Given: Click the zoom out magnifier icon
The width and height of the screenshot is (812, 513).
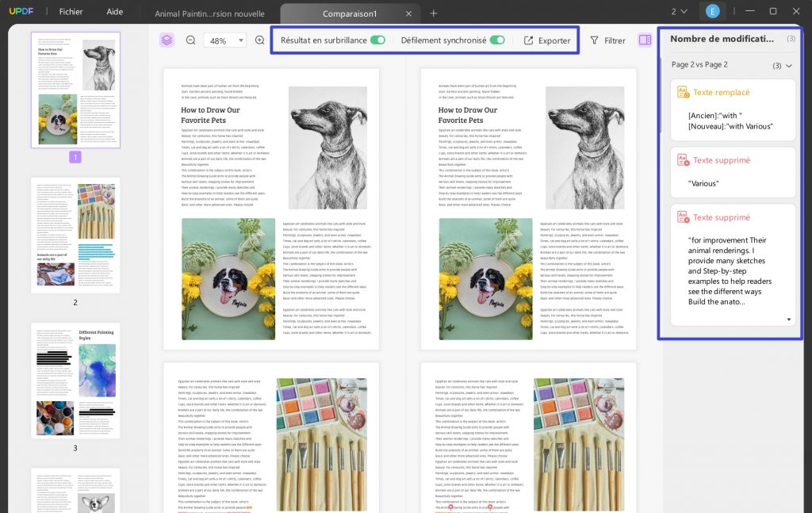Looking at the screenshot, I should coord(190,40).
